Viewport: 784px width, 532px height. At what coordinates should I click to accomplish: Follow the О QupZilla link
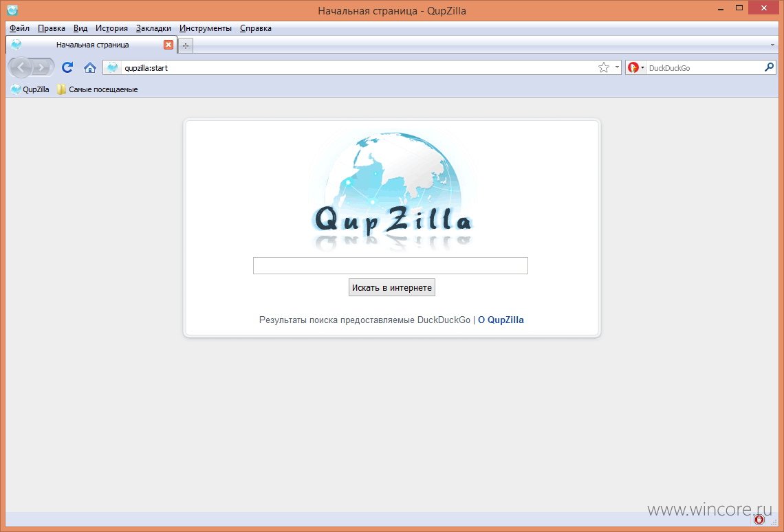tap(501, 320)
